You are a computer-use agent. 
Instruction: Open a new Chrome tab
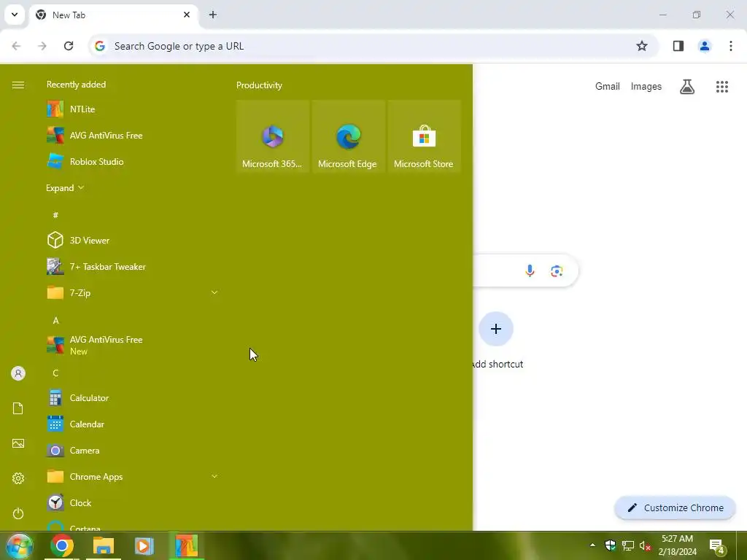tap(213, 15)
